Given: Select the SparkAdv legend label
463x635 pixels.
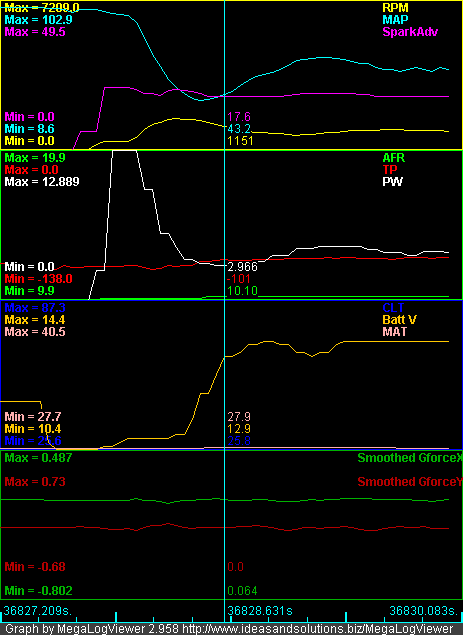Looking at the screenshot, I should coord(410,32).
